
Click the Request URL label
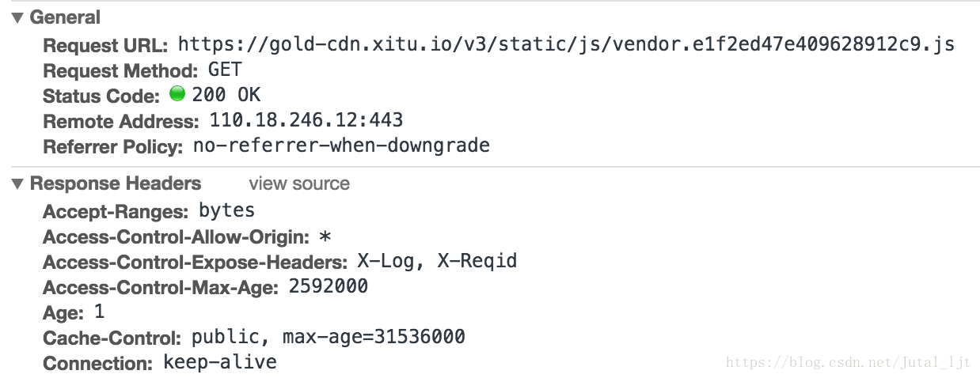pos(105,45)
